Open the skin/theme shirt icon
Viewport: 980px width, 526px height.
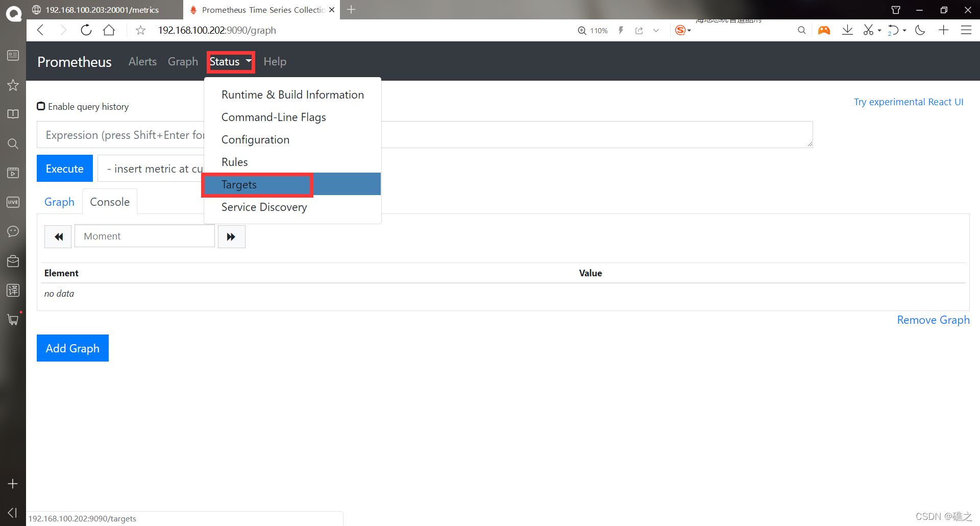(x=896, y=10)
